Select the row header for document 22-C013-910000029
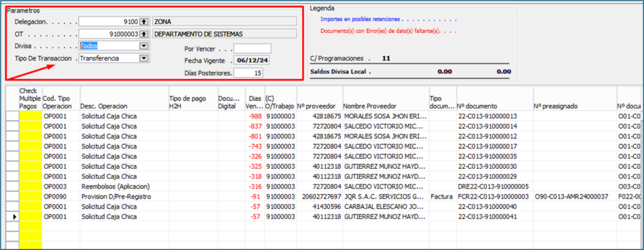This screenshot has height=250, width=644. pos(13,177)
